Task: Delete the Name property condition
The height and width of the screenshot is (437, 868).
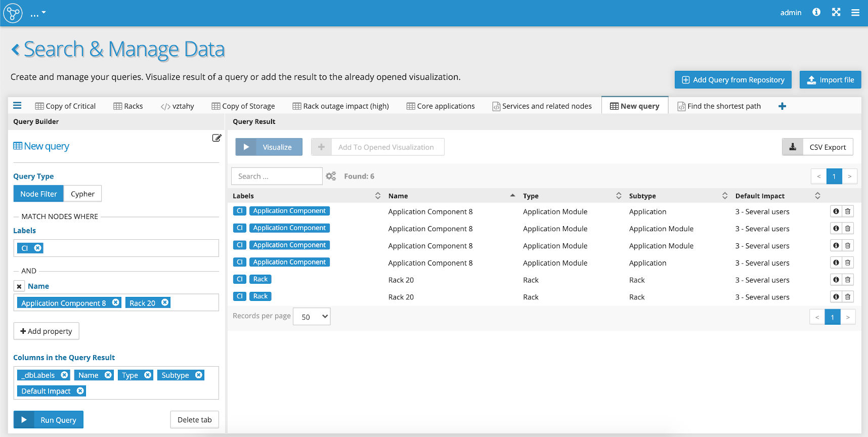Action: (x=19, y=286)
